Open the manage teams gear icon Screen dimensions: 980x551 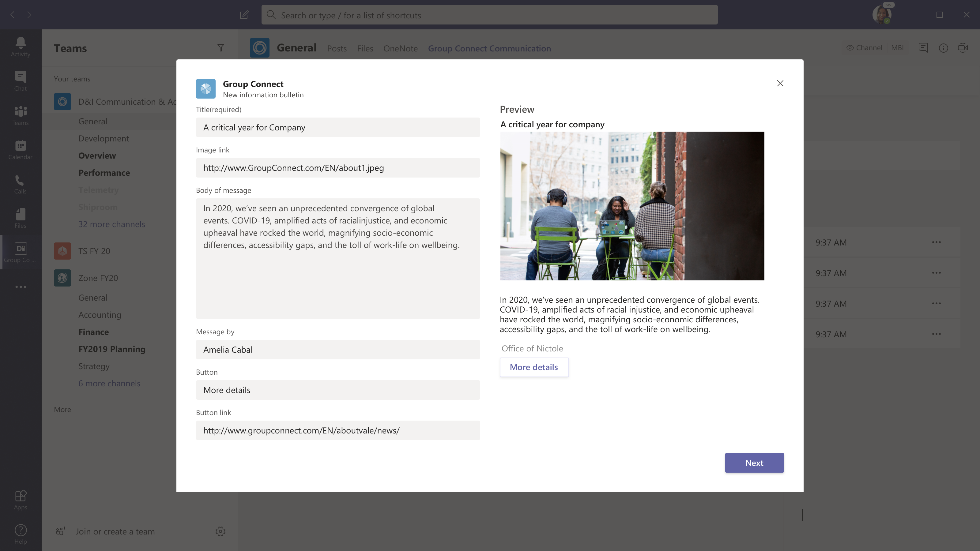point(221,532)
